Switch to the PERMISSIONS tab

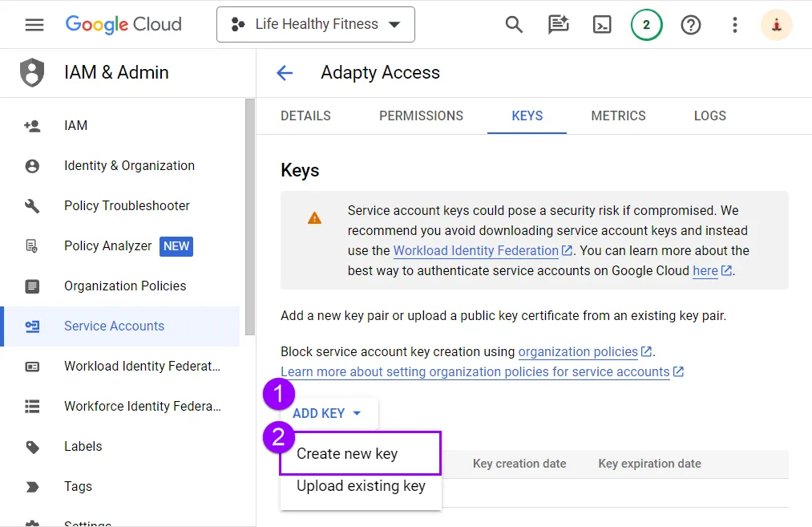pyautogui.click(x=421, y=116)
